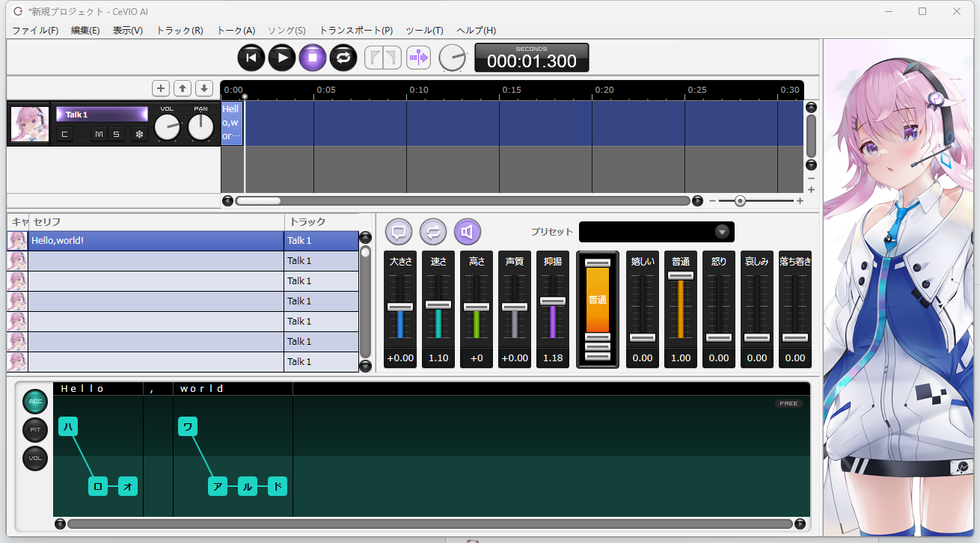The height and width of the screenshot is (543, 980).
Task: Click the purple Stop button
Action: pyautogui.click(x=313, y=58)
